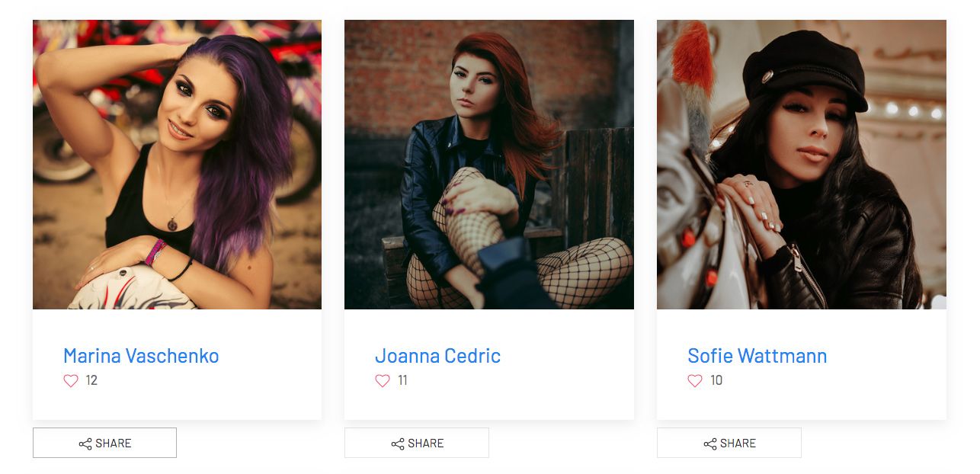980x474 pixels.
Task: Click the SHARE text under Sofie Wattmann's card
Action: 738,444
